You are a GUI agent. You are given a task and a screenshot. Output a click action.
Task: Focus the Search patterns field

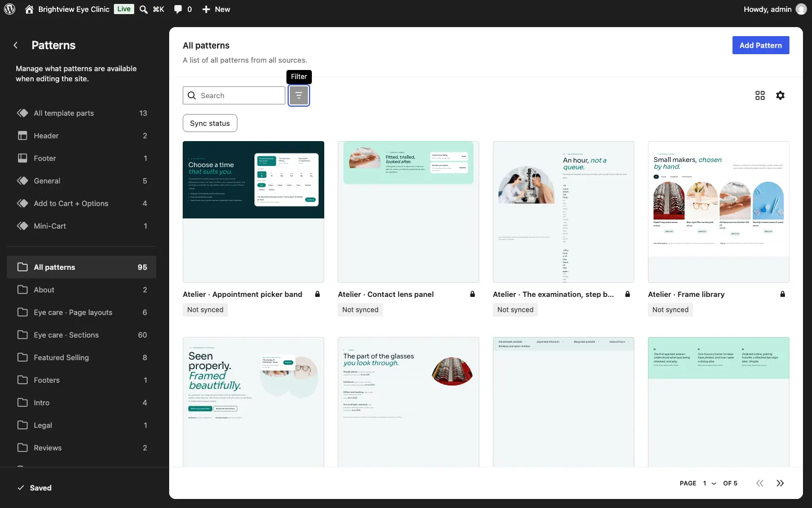234,95
